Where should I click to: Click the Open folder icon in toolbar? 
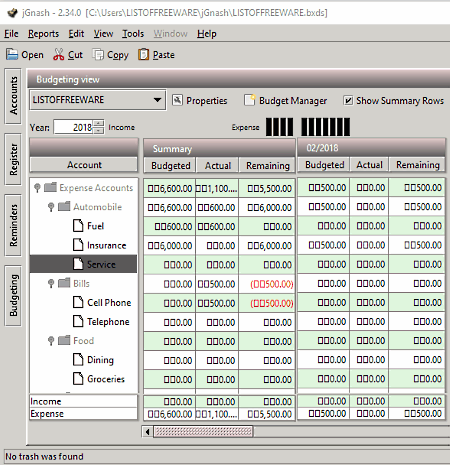(12, 54)
